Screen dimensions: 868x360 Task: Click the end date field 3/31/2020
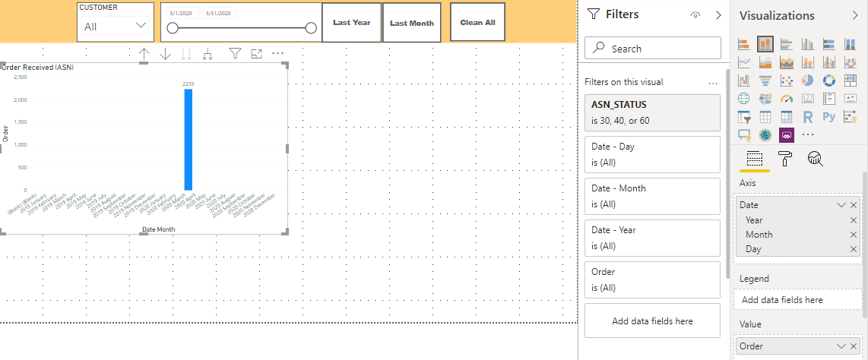pos(219,13)
